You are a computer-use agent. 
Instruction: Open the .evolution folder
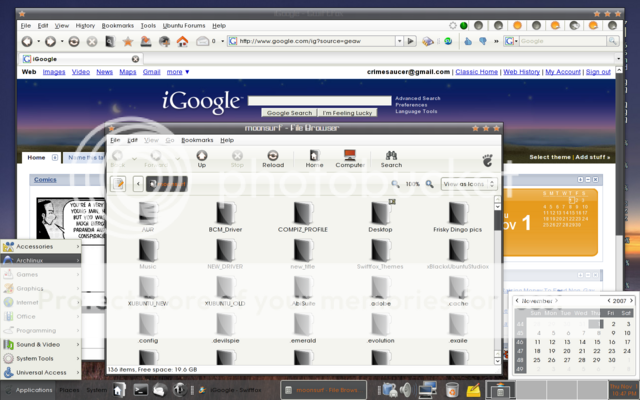pos(380,328)
